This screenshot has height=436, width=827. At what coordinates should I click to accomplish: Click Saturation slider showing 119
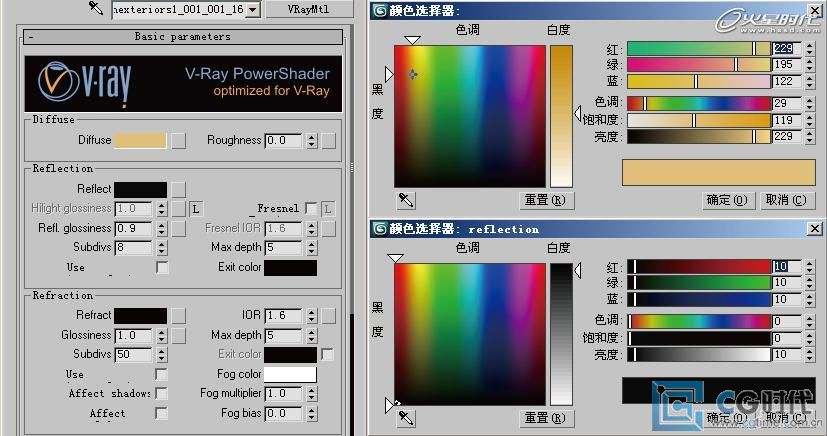699,120
